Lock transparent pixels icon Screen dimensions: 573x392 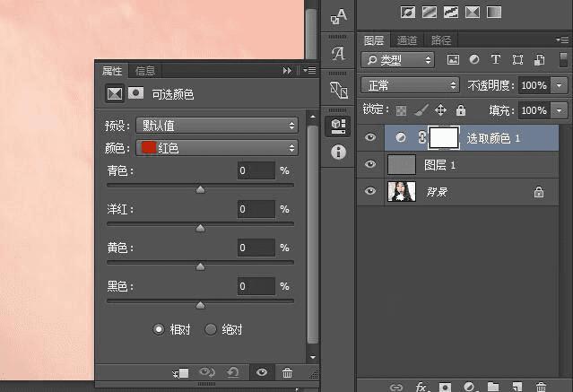401,110
